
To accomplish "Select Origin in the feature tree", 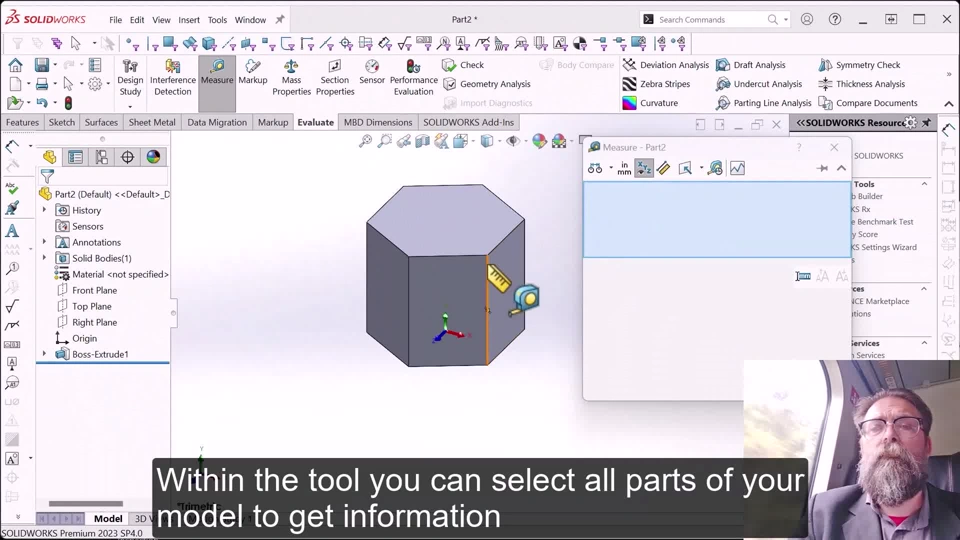I will 84,338.
